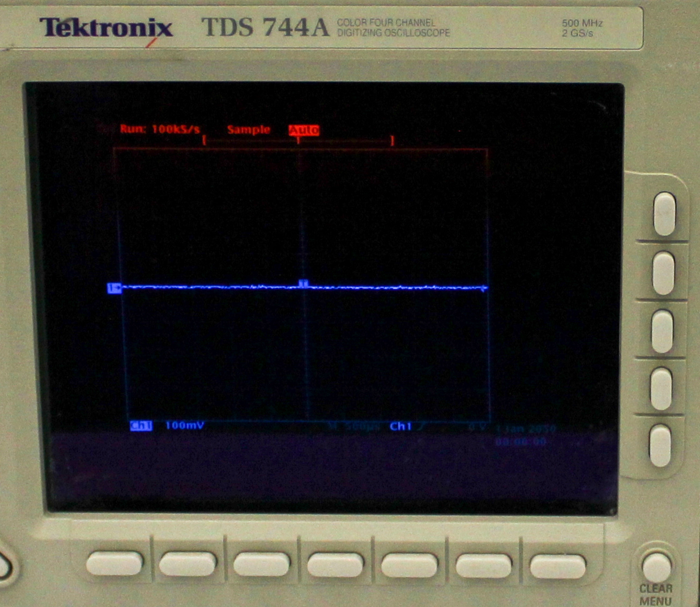Tap the 'Ch1' trigger source readout
This screenshot has height=607, width=700.
click(x=401, y=426)
